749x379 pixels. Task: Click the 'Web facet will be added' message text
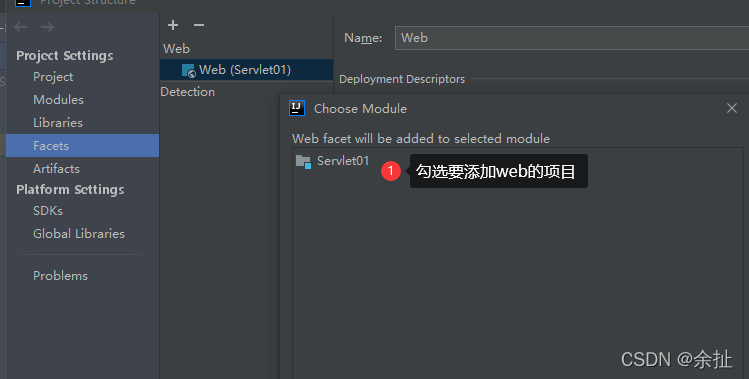point(421,139)
